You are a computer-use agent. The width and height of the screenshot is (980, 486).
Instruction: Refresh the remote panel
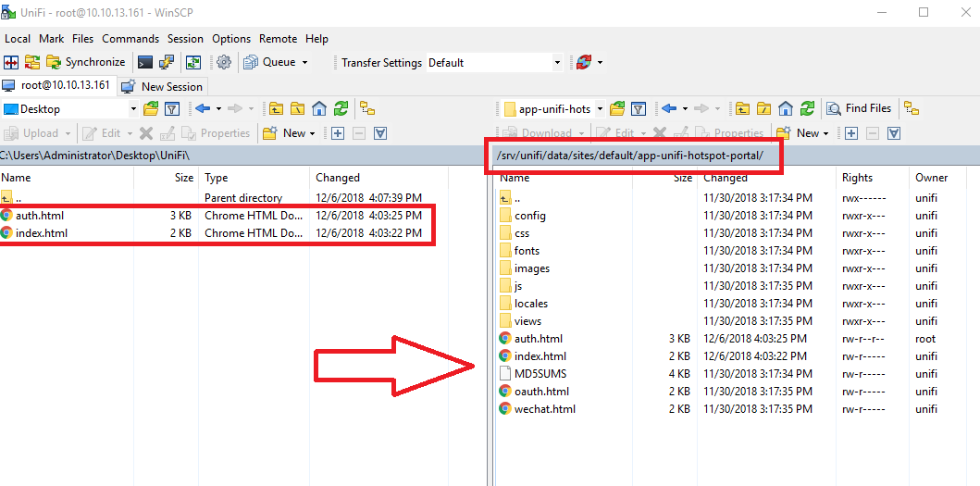(808, 109)
